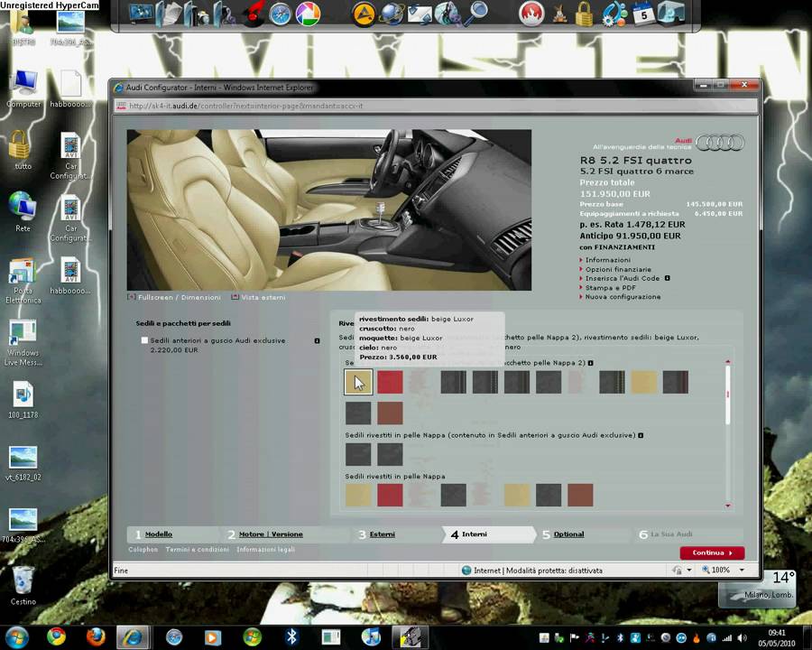Open the Informazioni legali footer link
This screenshot has height=650, width=812.
265,550
